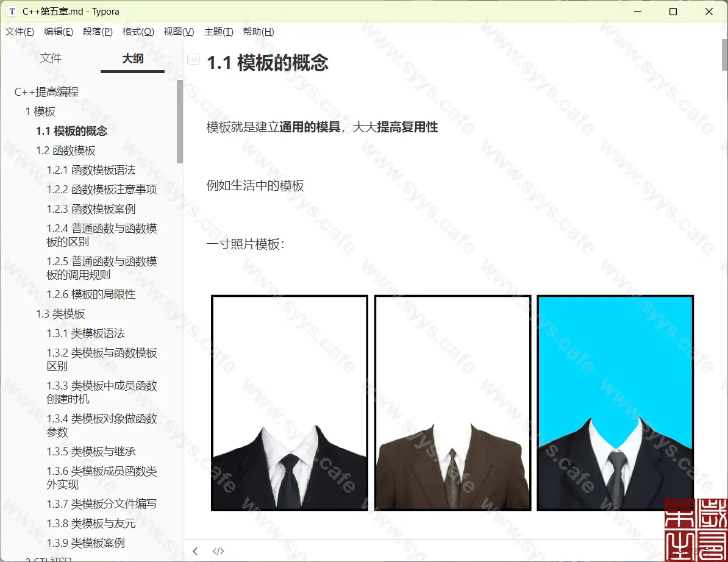Open the 视图(V) menu
This screenshot has height=562, width=728.
coord(179,32)
